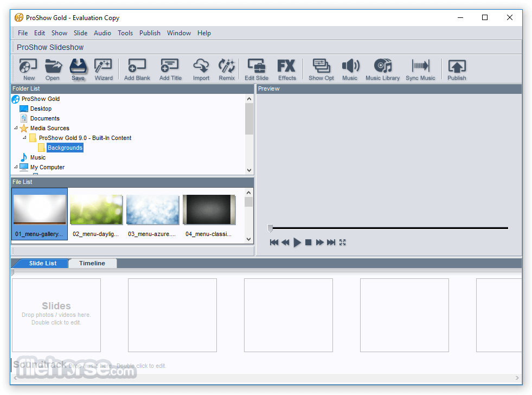Click the File List scroll down arrow
Screen dimensions: 532x395
[249, 239]
